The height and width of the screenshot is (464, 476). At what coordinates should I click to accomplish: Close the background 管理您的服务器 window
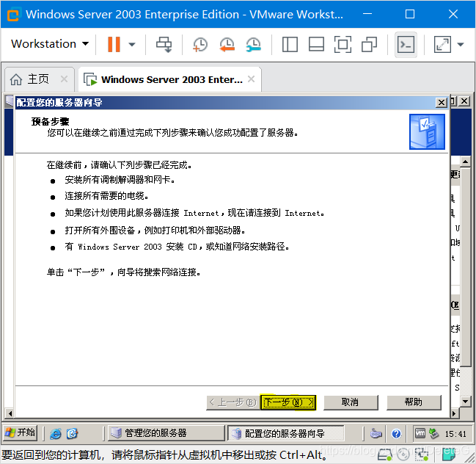(464, 101)
